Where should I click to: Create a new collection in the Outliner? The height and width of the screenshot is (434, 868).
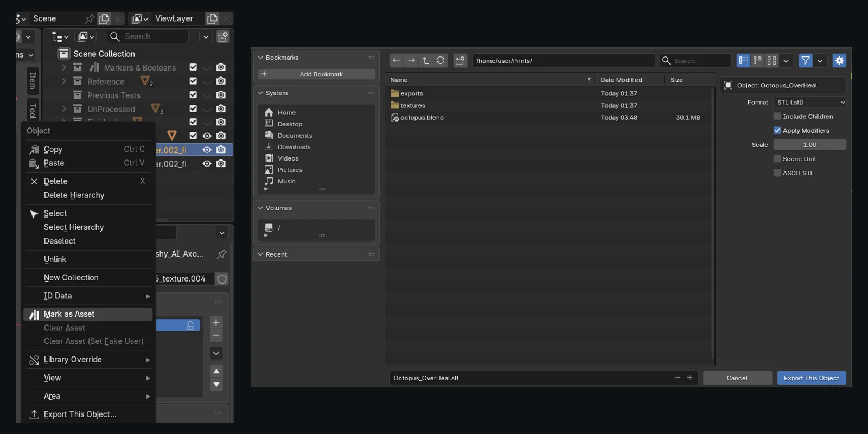pos(223,36)
